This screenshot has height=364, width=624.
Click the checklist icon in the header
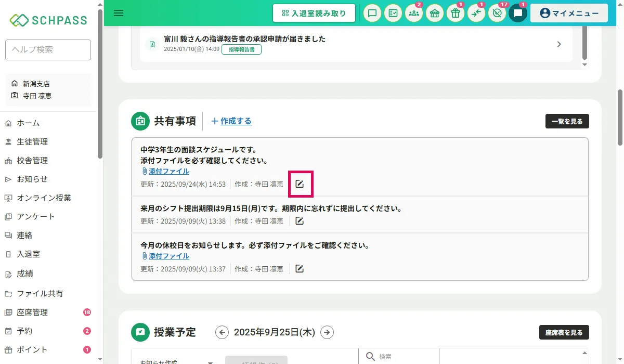[x=393, y=14]
